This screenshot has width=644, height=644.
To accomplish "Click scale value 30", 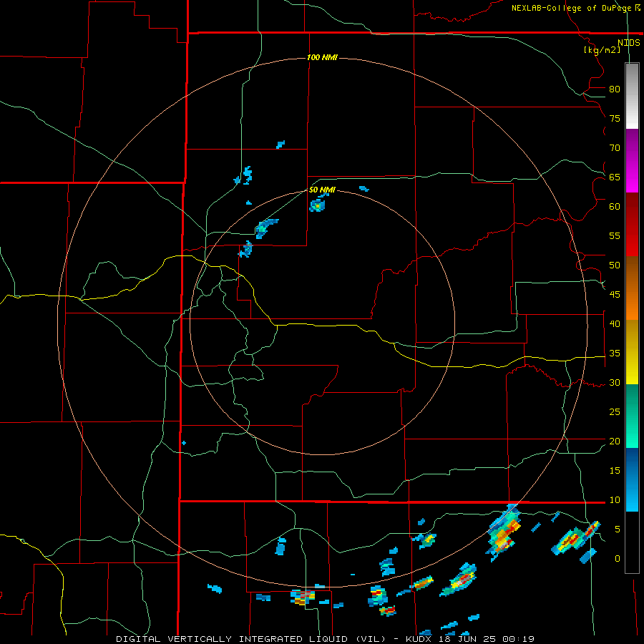I will point(615,382).
